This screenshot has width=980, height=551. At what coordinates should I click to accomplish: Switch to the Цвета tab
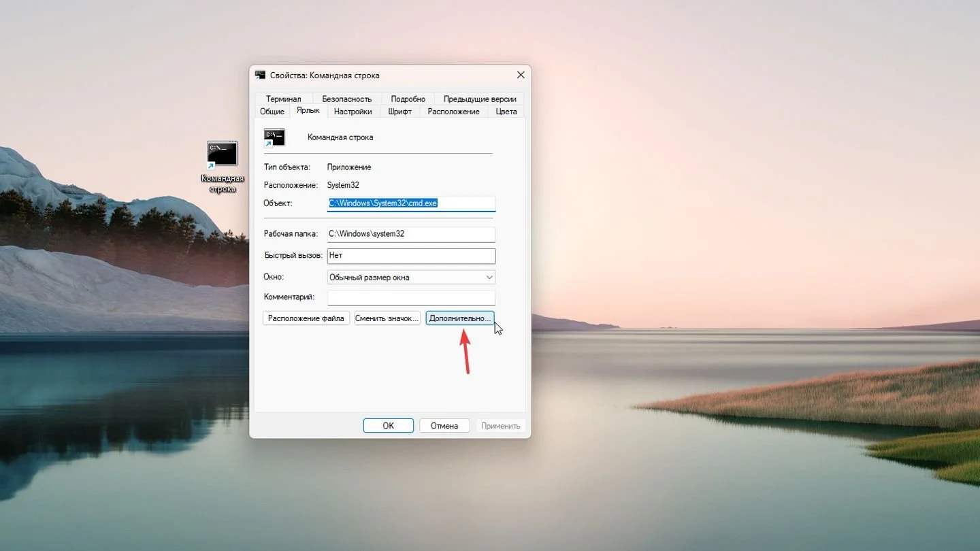[x=506, y=112]
